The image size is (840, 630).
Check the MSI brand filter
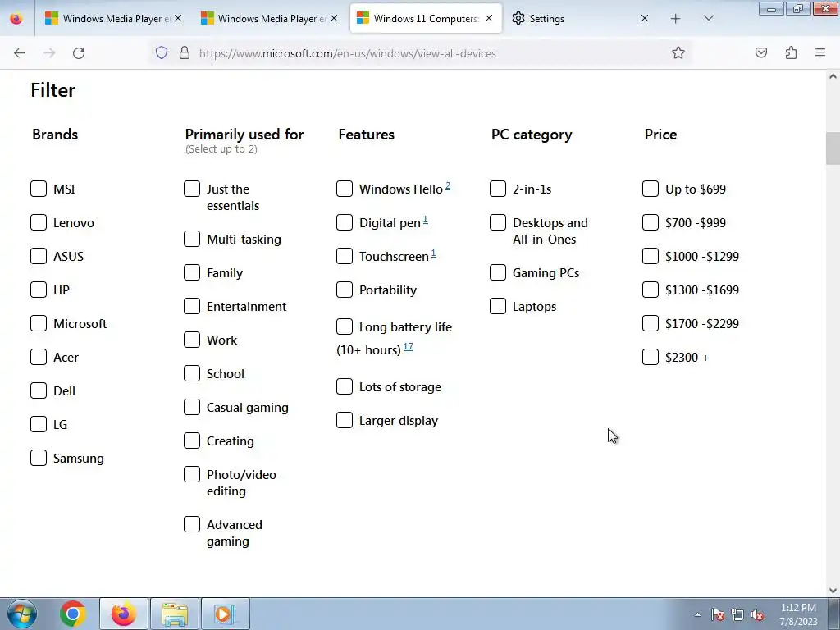tap(39, 189)
